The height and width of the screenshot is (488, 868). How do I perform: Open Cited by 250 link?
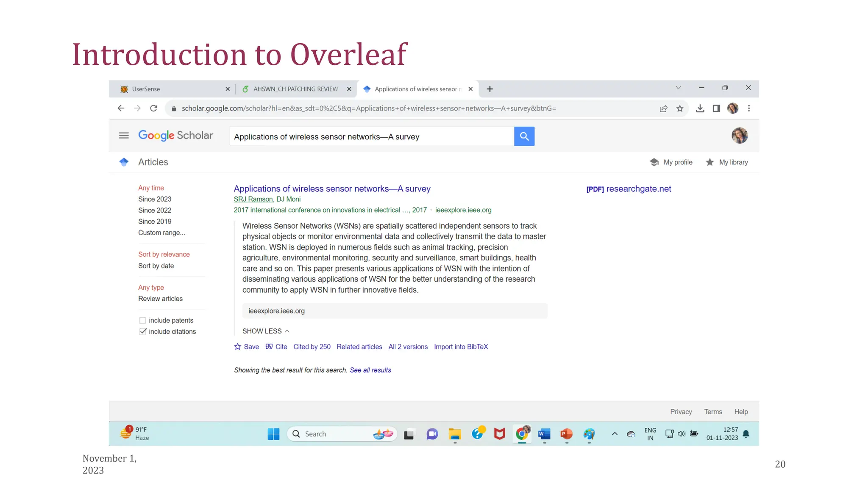pos(312,347)
